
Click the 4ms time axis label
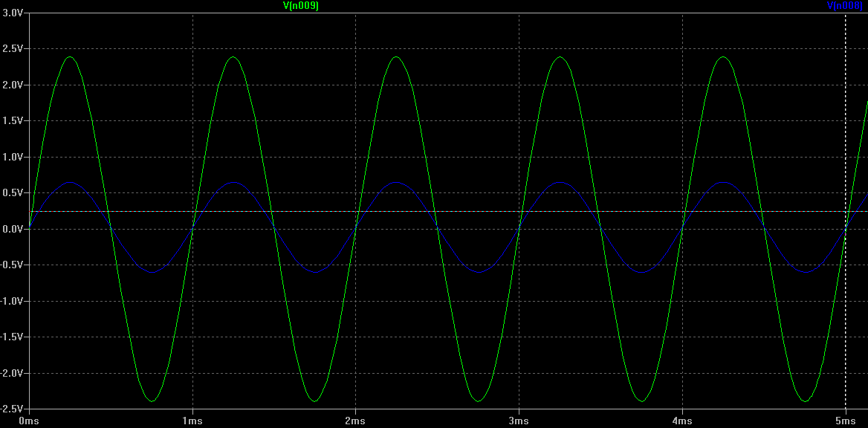(682, 421)
